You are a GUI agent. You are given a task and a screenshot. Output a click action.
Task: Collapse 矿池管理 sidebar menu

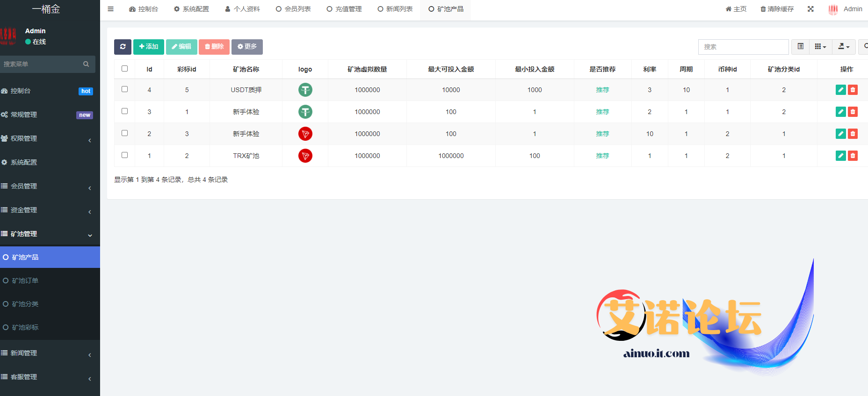click(x=50, y=234)
